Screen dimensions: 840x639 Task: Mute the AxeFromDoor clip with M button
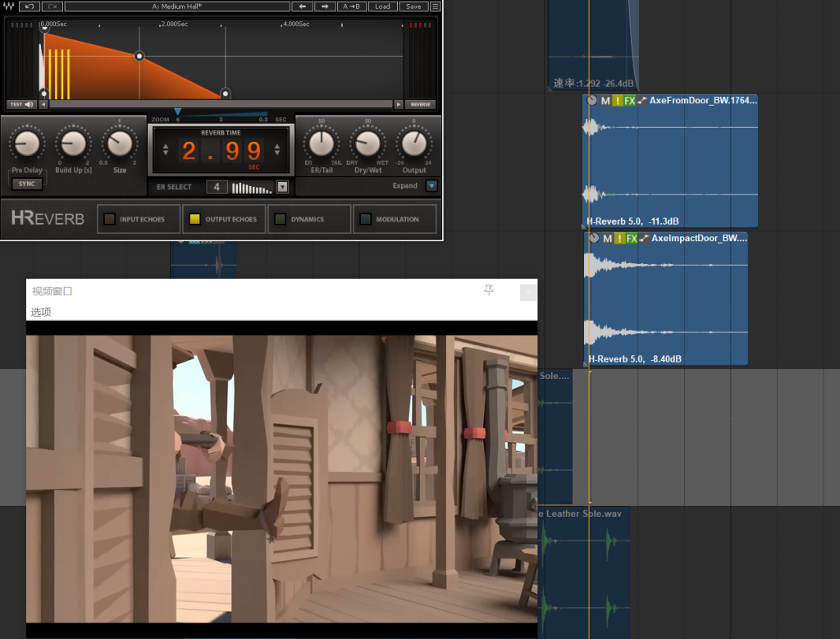coord(605,101)
